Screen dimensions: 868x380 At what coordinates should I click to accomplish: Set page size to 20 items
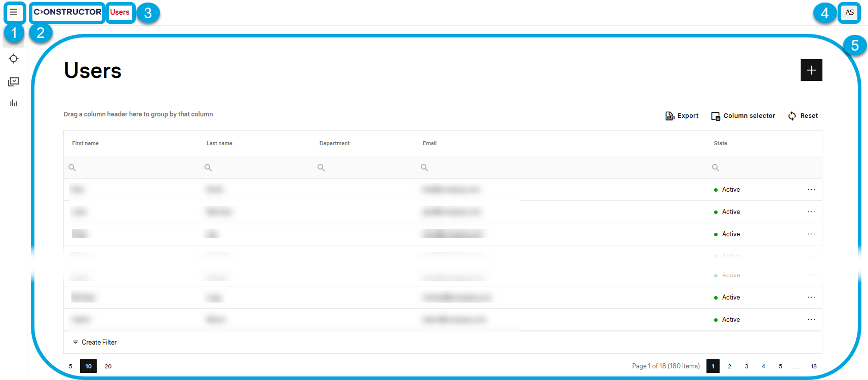pos(108,366)
